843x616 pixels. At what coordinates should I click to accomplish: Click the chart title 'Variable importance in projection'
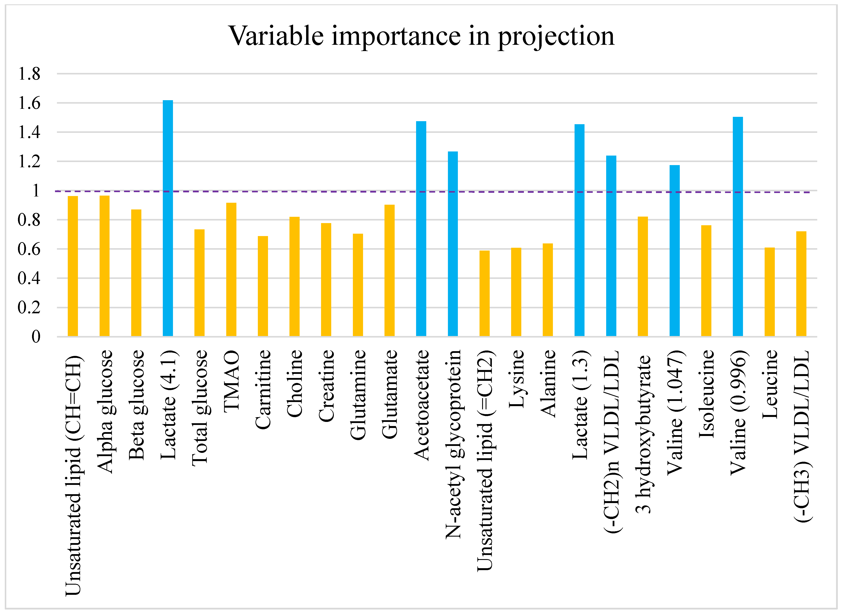point(421,36)
